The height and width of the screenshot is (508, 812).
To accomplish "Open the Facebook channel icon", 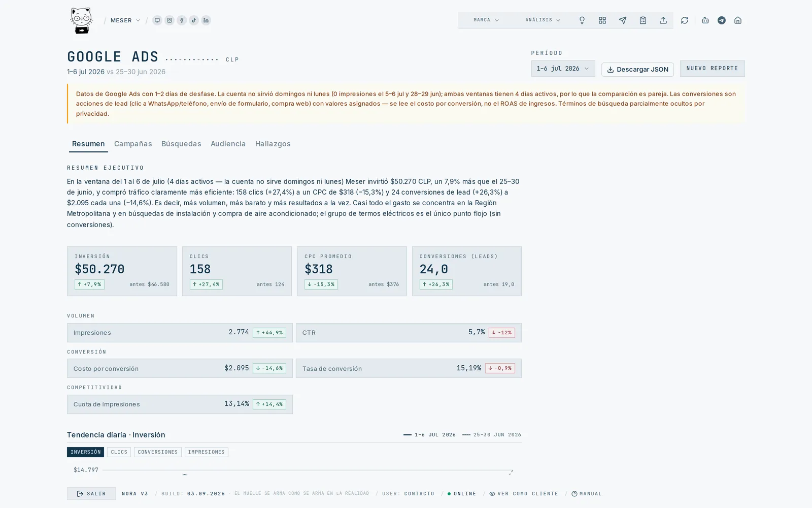I will pos(182,20).
